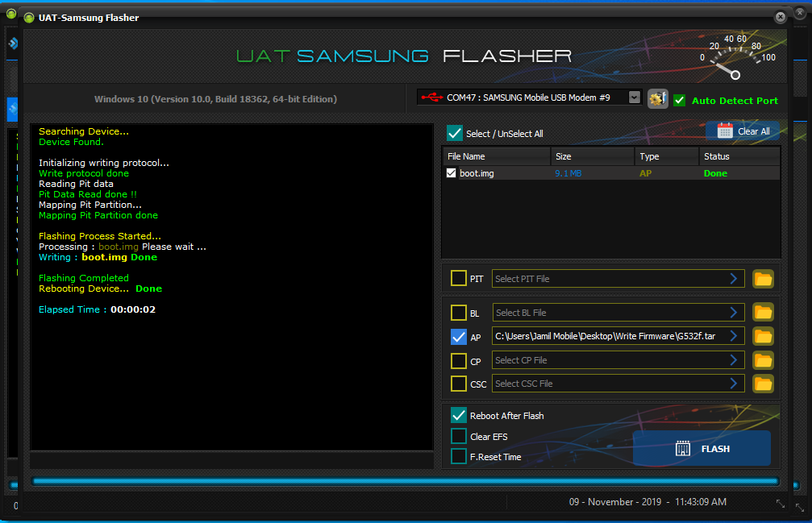Uncheck Reboot After Flash
Image resolution: width=812 pixels, height=523 pixels.
click(458, 415)
